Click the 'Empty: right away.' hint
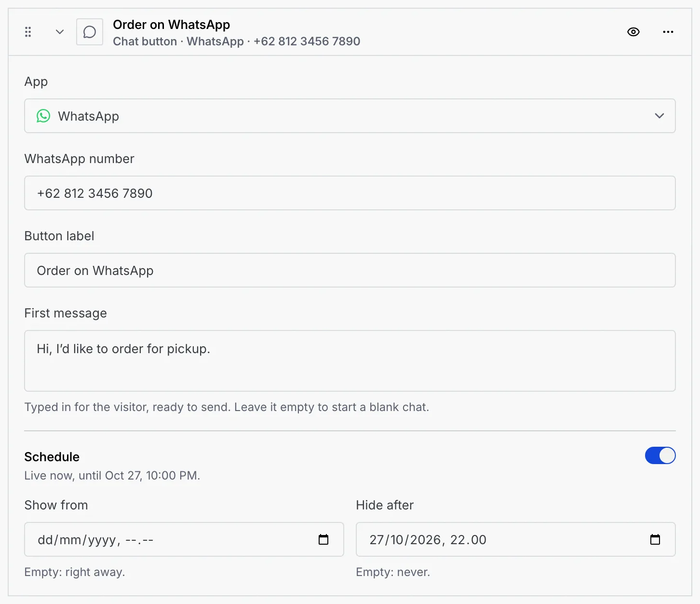Screen dimensions: 700x604 point(75,572)
